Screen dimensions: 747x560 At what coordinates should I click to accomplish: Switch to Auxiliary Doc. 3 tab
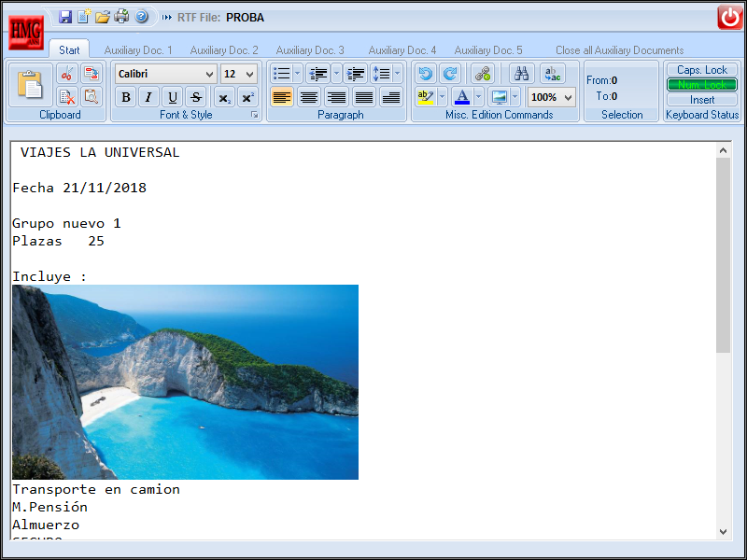click(310, 50)
